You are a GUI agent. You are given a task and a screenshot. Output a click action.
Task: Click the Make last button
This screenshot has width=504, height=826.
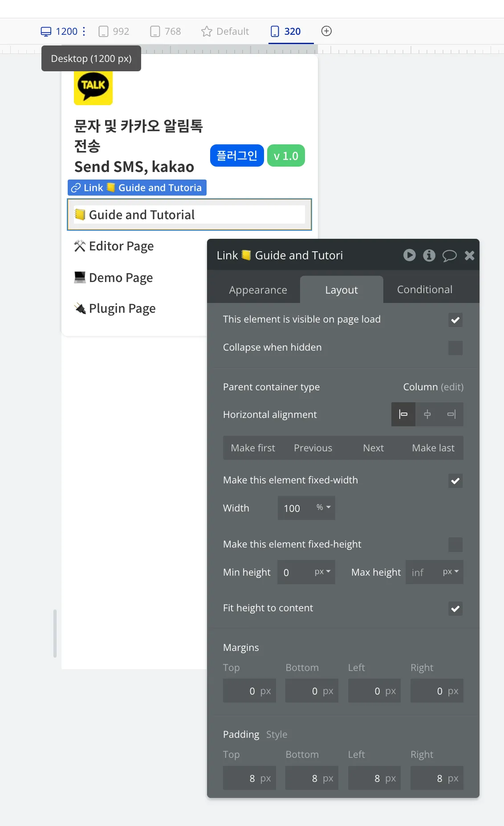[433, 448]
